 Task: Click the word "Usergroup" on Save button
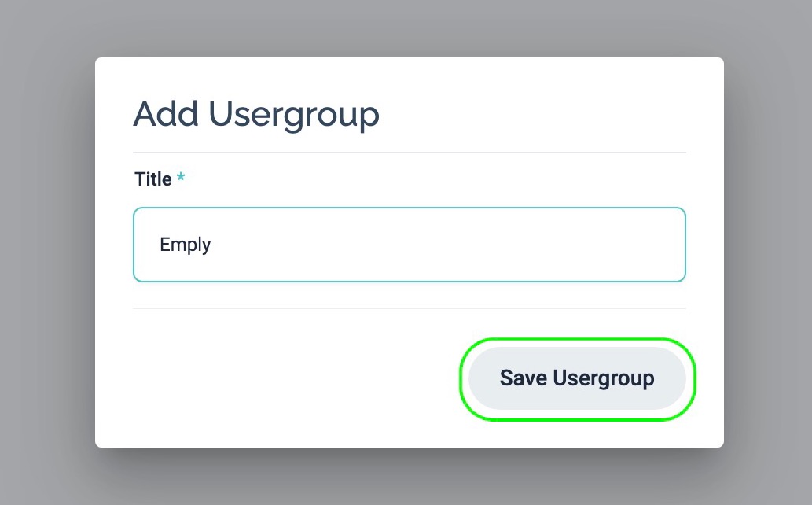point(604,378)
